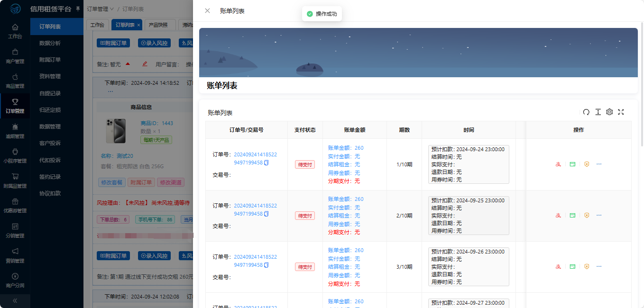Open 商品管理 in the left sidebar

click(15, 81)
